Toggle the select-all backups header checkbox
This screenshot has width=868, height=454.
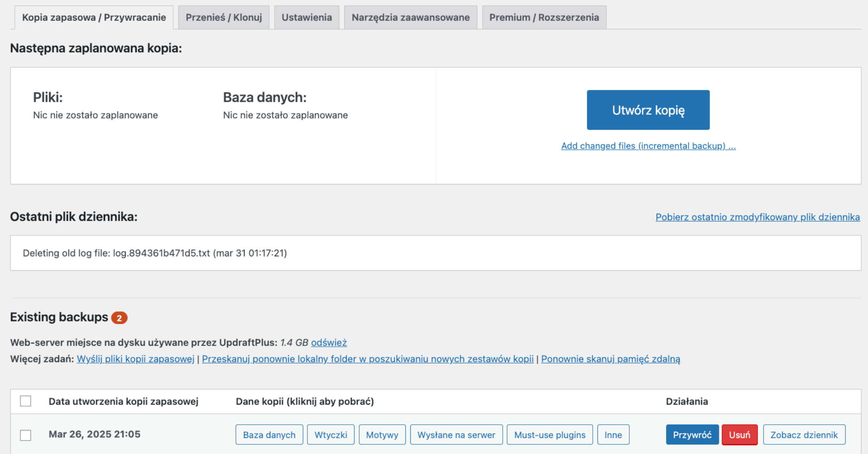[x=26, y=401]
